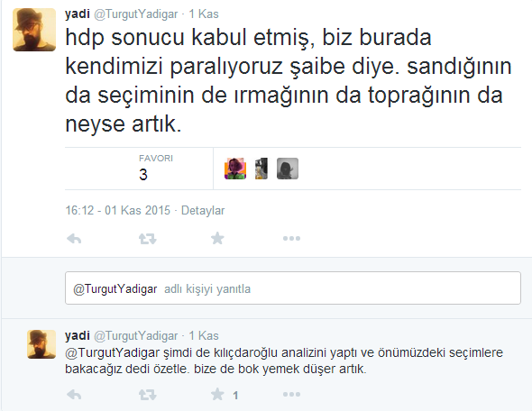Favorite the main tweet with star

(217, 238)
